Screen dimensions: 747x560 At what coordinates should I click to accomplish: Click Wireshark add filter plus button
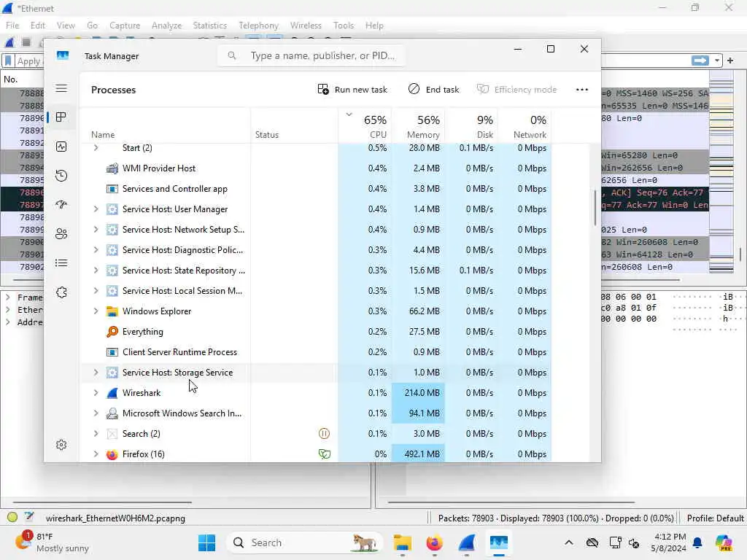(729, 61)
